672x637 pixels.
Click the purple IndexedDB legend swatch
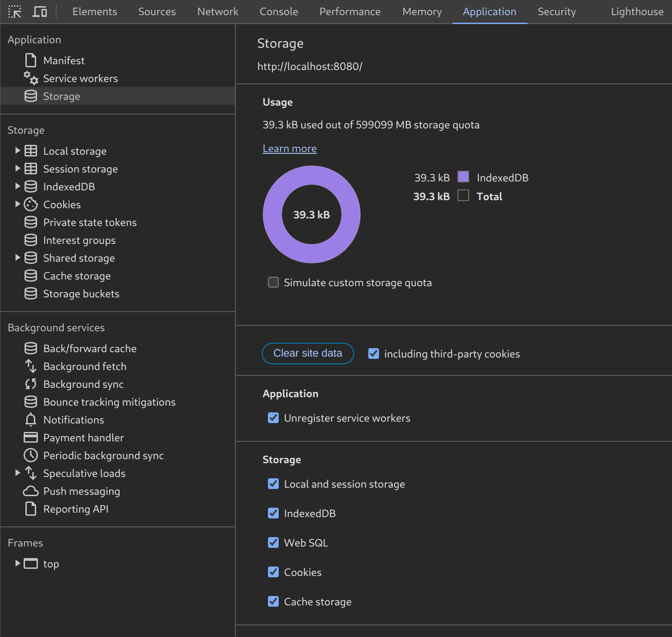coord(463,177)
